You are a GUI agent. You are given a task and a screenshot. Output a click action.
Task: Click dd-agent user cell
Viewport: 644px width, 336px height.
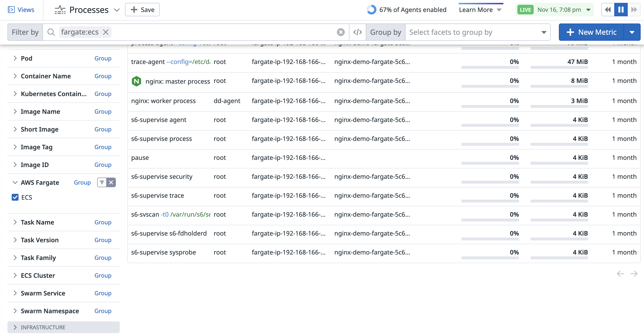227,101
